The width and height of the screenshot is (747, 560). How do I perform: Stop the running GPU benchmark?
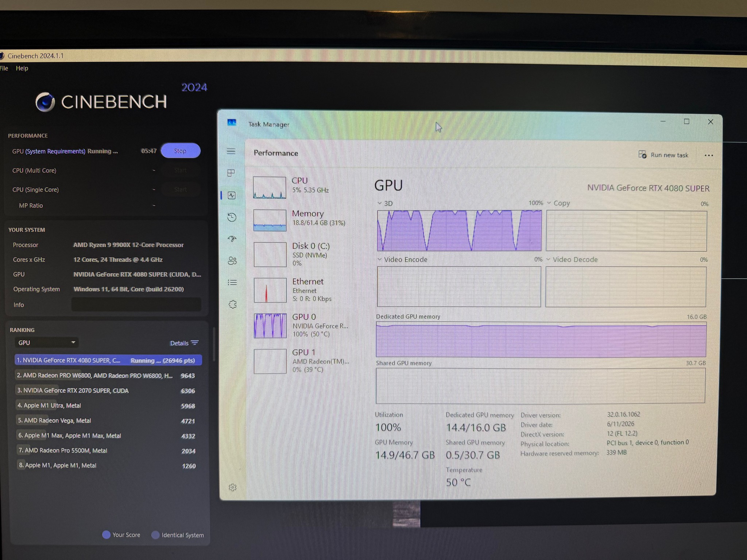coord(181,151)
